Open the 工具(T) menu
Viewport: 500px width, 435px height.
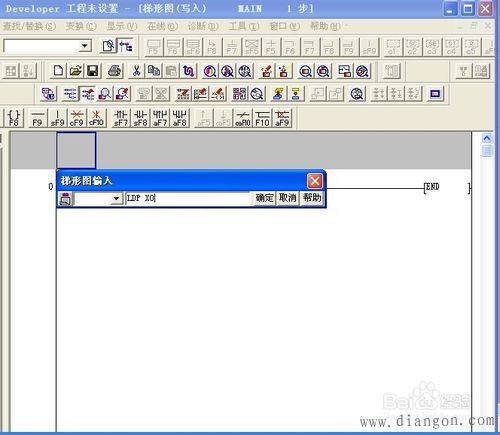pyautogui.click(x=244, y=26)
